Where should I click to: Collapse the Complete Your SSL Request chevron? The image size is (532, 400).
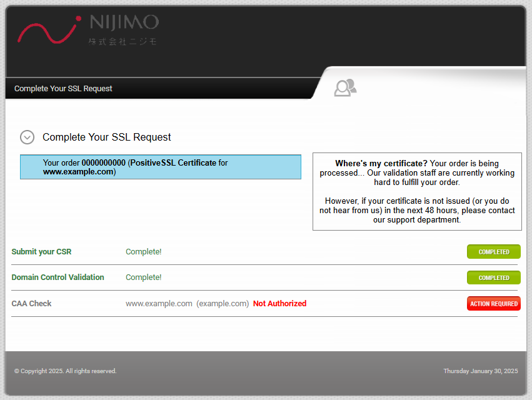click(x=27, y=137)
